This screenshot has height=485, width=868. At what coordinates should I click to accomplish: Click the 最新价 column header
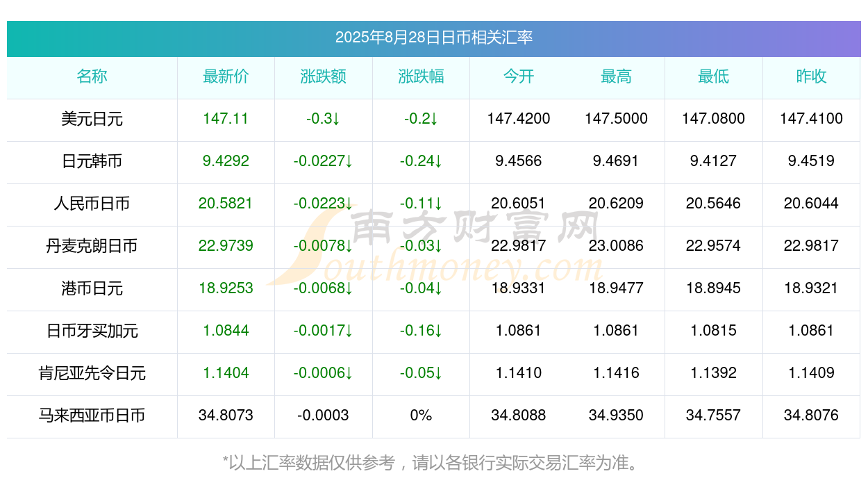click(x=226, y=76)
